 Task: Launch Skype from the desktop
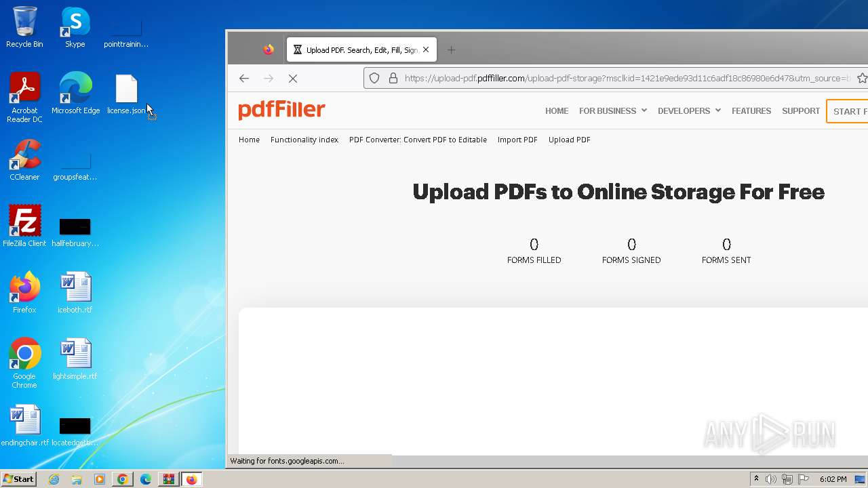coord(75,27)
